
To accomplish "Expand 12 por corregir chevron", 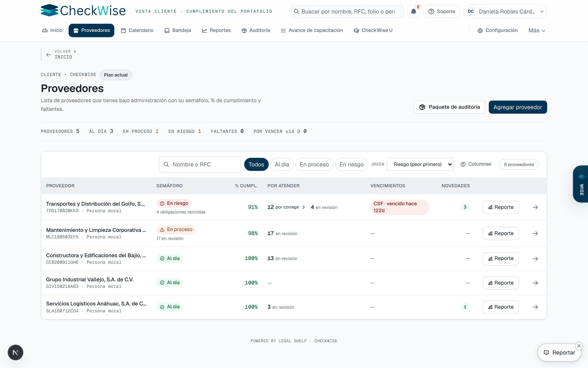I will pos(303,207).
